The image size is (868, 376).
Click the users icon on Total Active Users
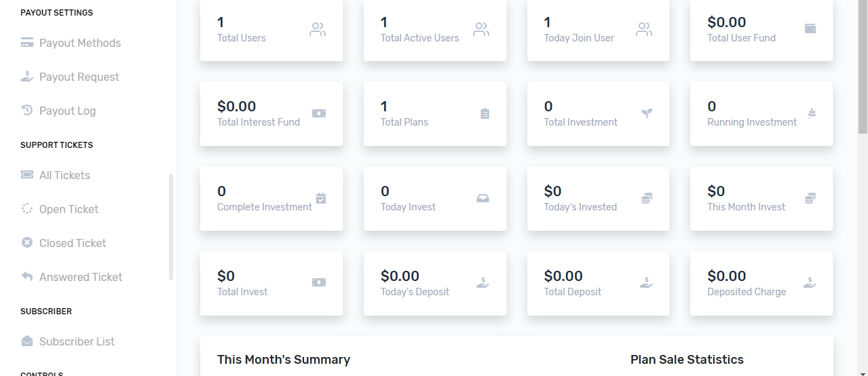481,29
